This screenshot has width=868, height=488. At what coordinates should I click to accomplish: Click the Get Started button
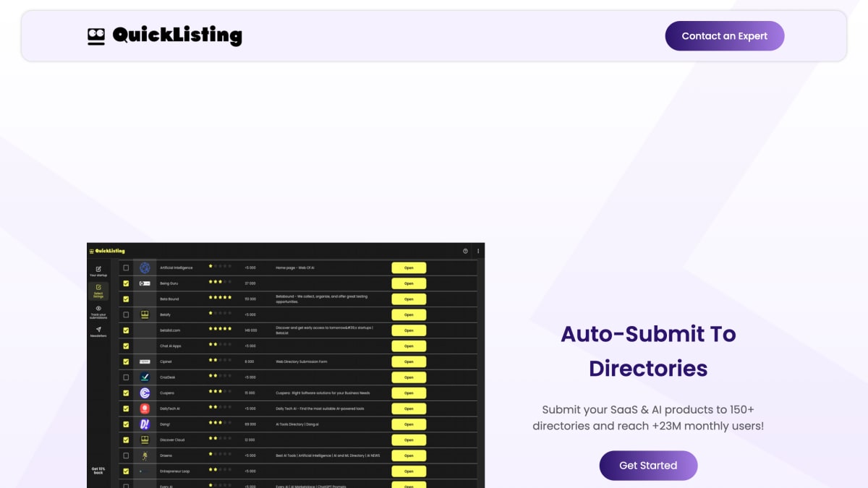pos(648,466)
